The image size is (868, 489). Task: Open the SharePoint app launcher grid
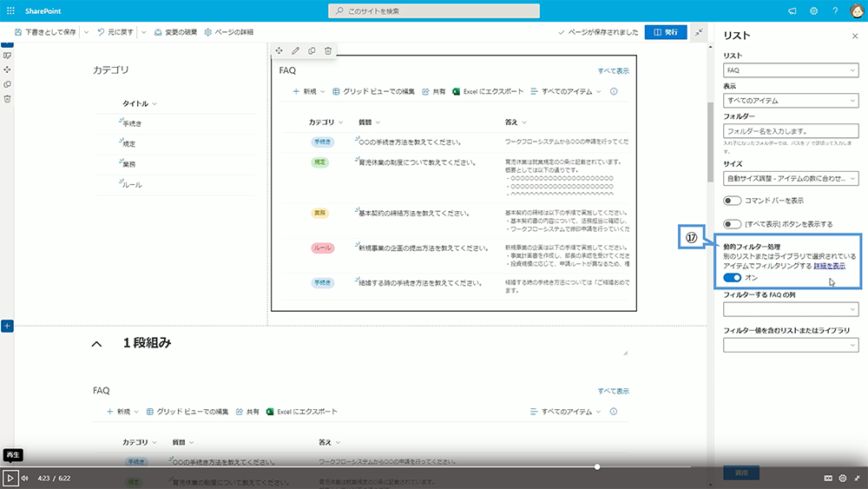10,10
